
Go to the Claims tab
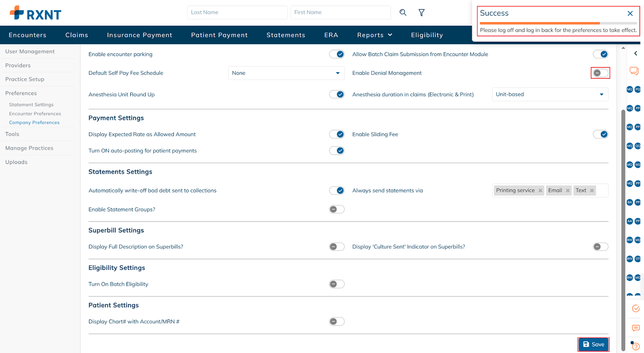pyautogui.click(x=76, y=35)
